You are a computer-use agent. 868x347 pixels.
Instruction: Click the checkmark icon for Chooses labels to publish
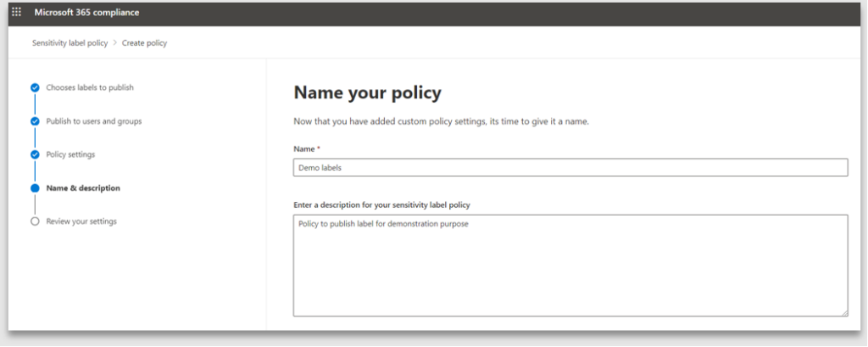pyautogui.click(x=35, y=87)
